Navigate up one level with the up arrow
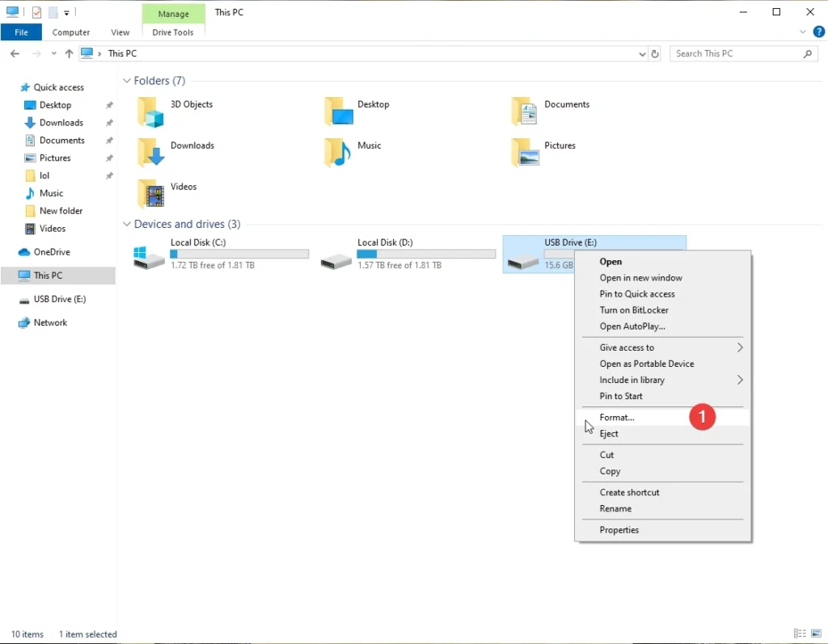Screen dimensions: 828x644 tap(69, 53)
